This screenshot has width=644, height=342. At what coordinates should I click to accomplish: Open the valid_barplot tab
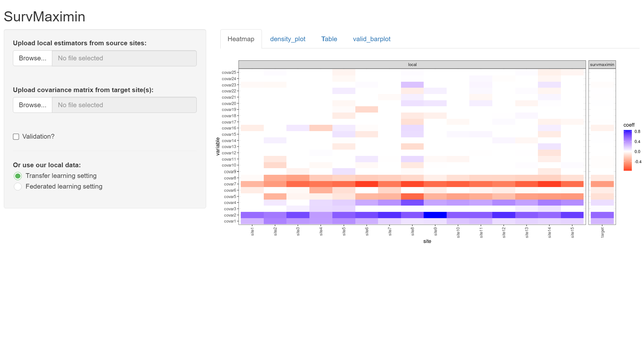click(371, 39)
